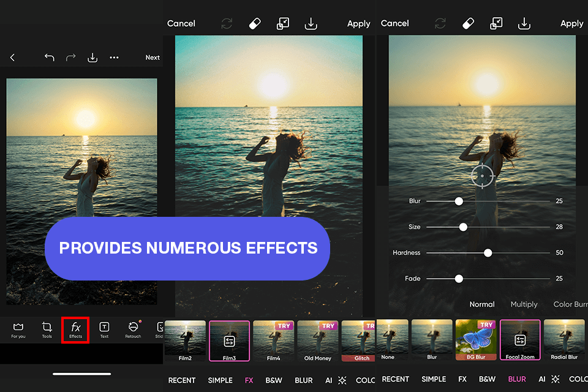Select the Crop Tools icon
The width and height of the screenshot is (588, 392).
click(x=47, y=330)
